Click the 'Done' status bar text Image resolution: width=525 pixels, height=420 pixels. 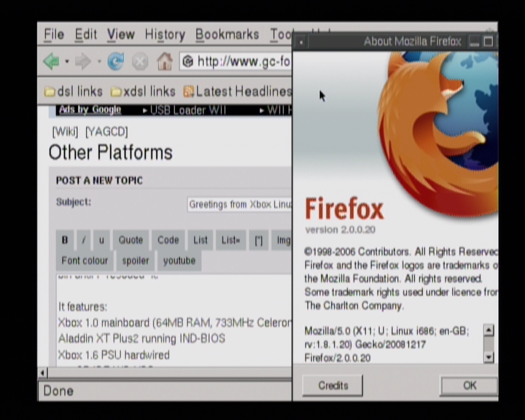click(x=58, y=391)
